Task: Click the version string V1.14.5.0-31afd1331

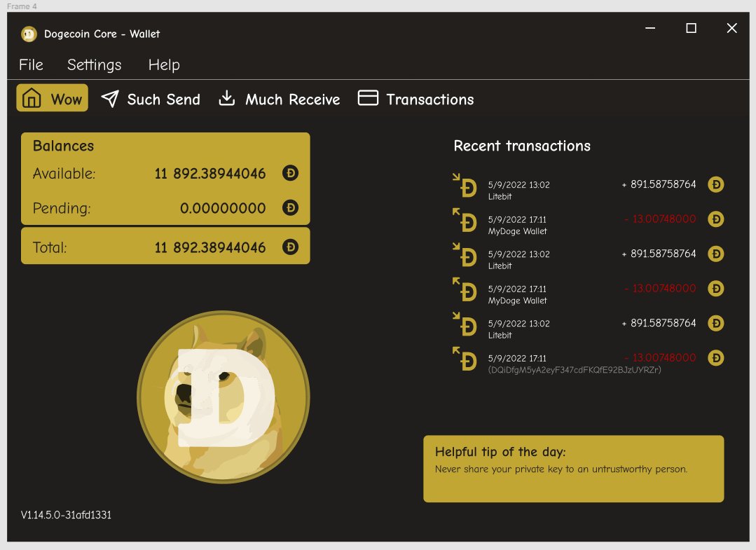Action: [66, 515]
